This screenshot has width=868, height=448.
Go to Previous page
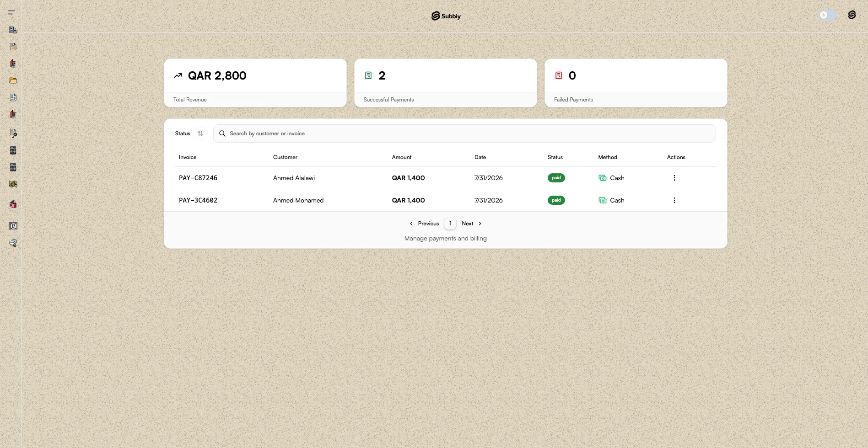[424, 224]
